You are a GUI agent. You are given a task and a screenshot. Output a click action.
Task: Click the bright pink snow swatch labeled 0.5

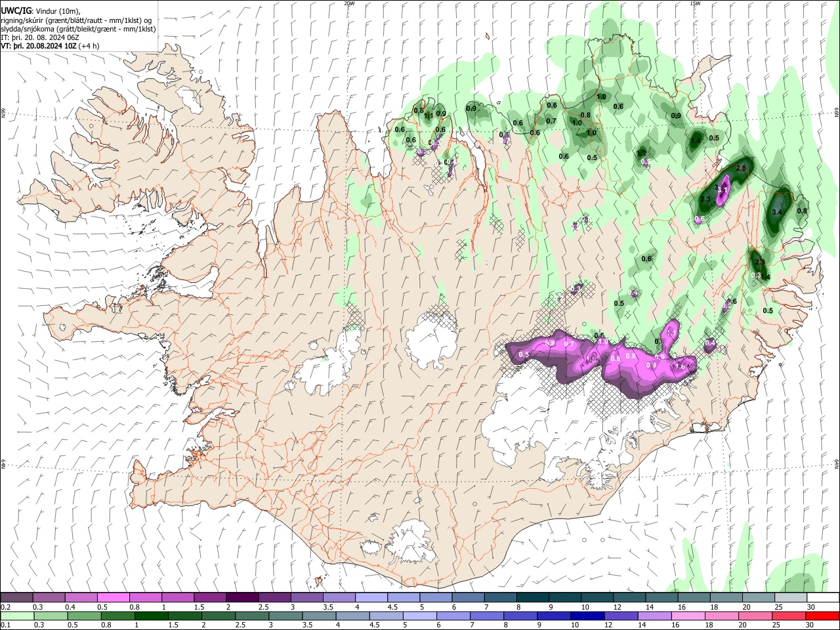pos(113,597)
